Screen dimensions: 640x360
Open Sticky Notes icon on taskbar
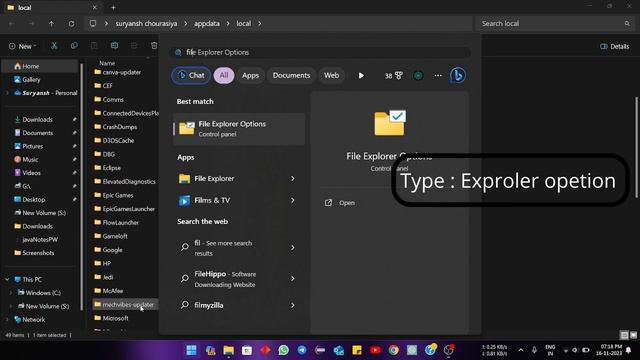357,350
